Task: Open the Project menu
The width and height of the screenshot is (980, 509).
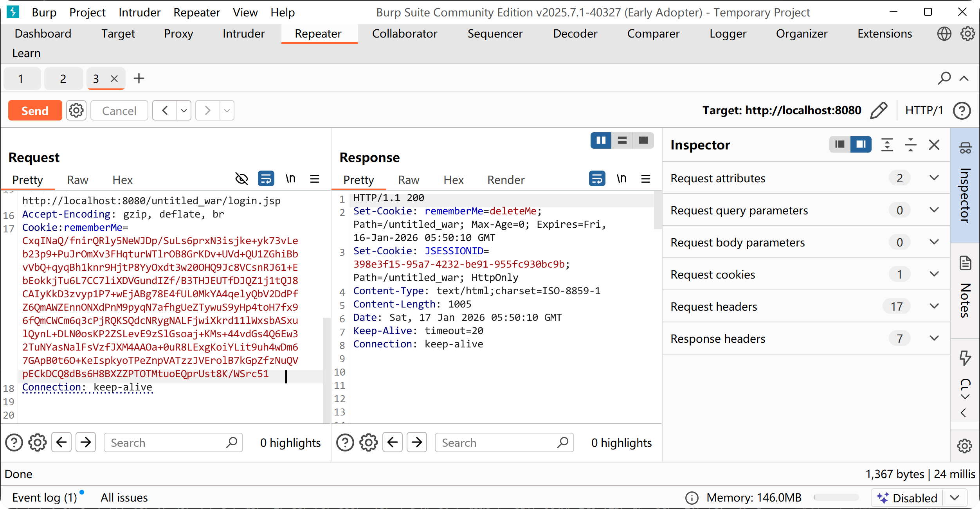Action: [87, 13]
